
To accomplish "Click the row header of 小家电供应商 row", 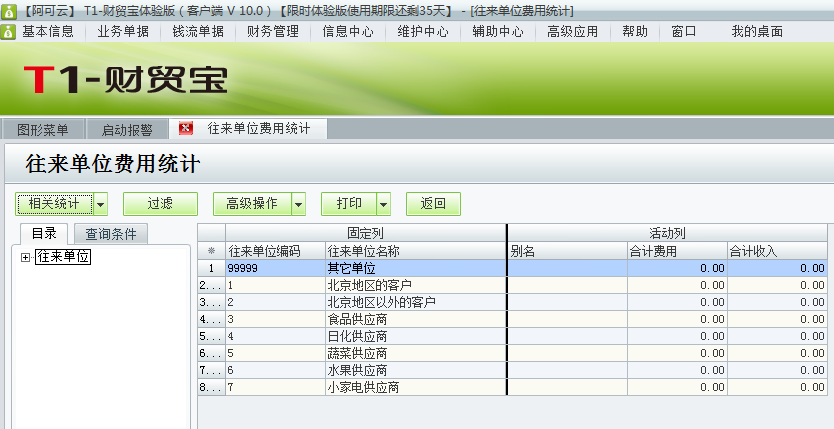I will pos(211,388).
